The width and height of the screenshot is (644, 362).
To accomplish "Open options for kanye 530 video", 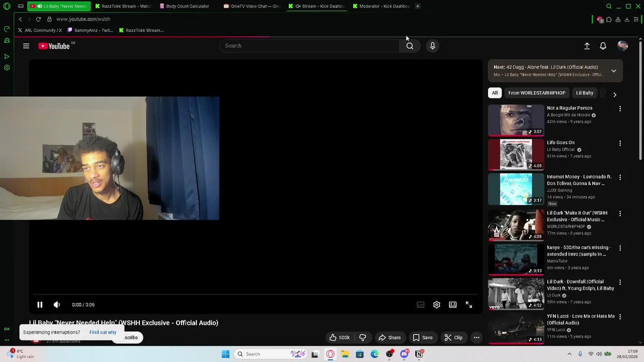I will (x=620, y=248).
